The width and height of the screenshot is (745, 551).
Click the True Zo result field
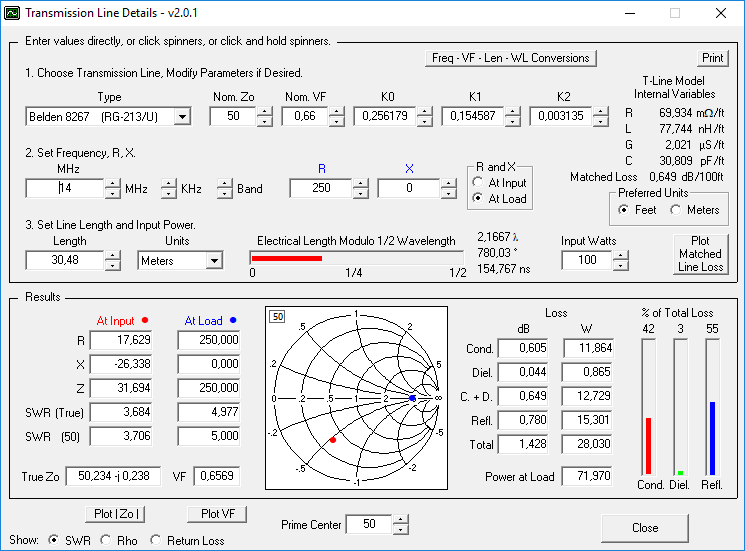pos(113,476)
